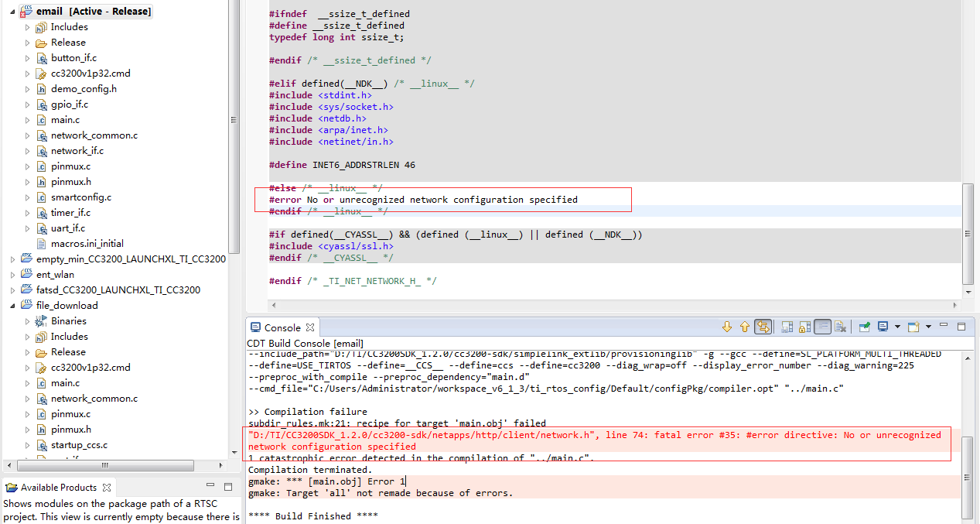Click gpio_if.c file icon
Viewport: 980px width, 524px height.
[x=41, y=104]
